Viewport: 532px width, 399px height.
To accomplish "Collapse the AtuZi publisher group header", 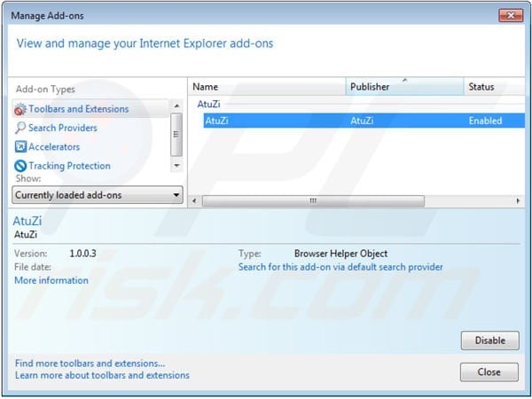I will click(208, 104).
